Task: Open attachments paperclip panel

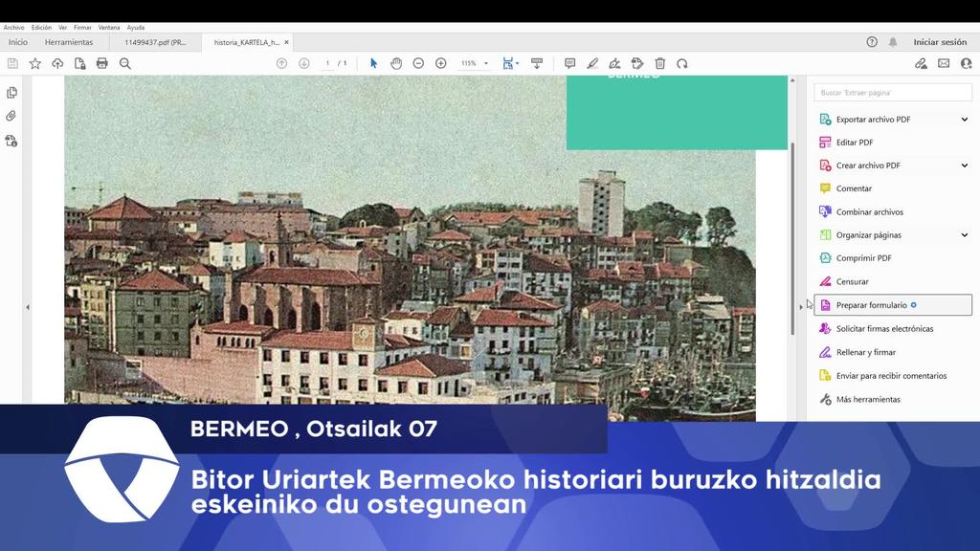Action: pyautogui.click(x=11, y=116)
